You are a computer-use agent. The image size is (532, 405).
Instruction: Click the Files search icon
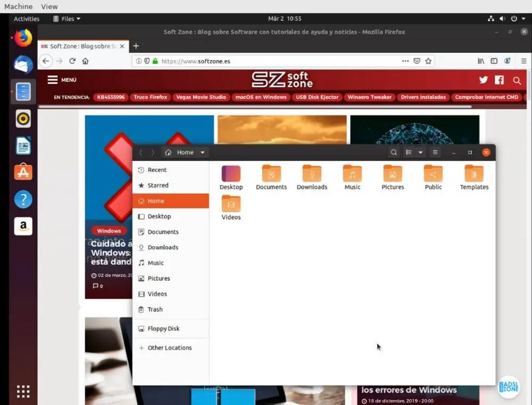pos(394,153)
